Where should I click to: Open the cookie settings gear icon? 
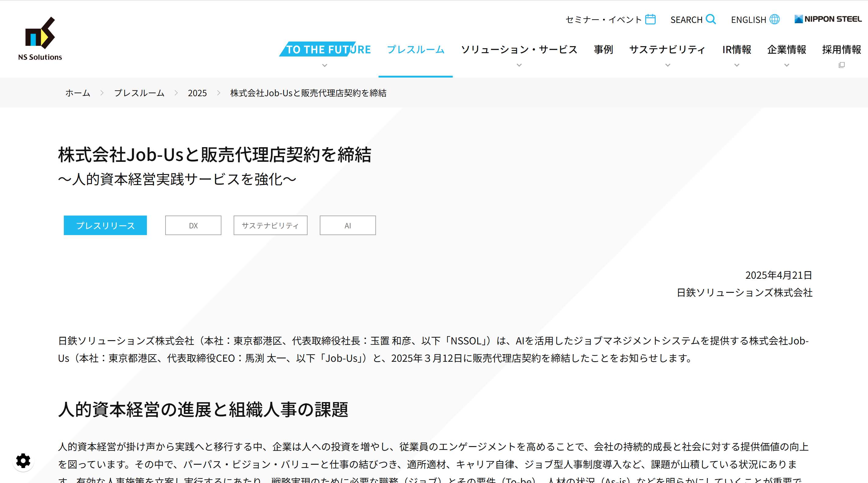click(23, 460)
